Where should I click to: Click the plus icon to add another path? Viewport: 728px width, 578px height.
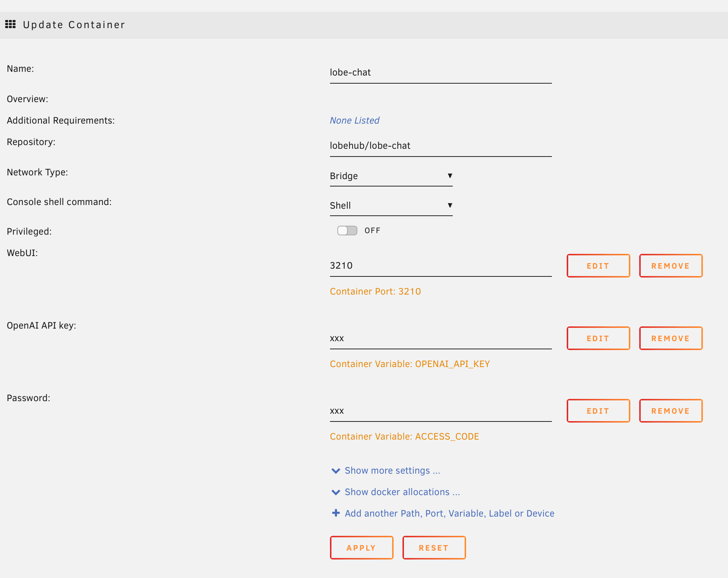pos(336,513)
